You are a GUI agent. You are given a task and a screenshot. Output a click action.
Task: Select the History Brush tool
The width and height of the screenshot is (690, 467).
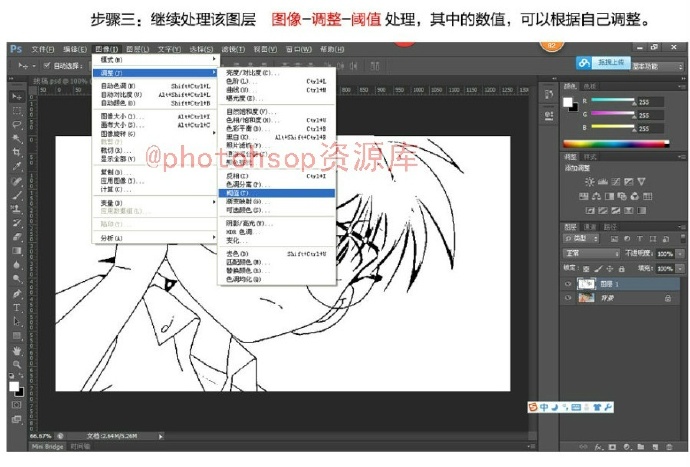pyautogui.click(x=17, y=223)
